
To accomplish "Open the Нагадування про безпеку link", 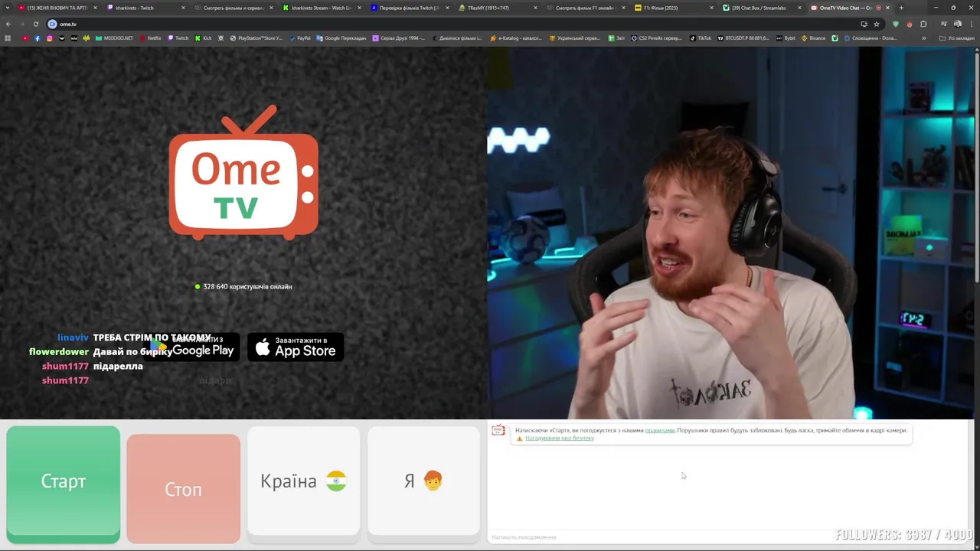I will pyautogui.click(x=560, y=439).
